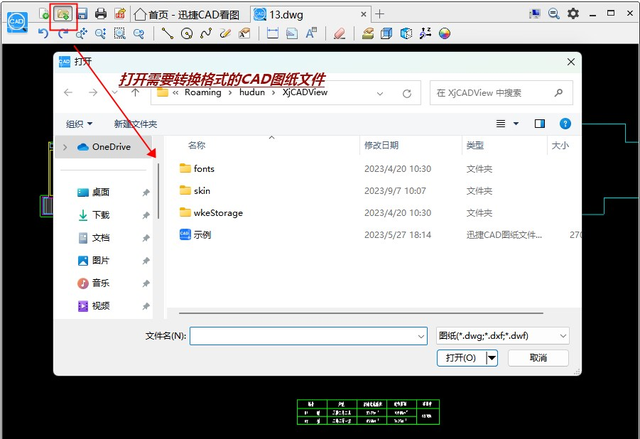This screenshot has width=640, height=439.
Task: Add a new tab with plus button
Action: [x=380, y=14]
